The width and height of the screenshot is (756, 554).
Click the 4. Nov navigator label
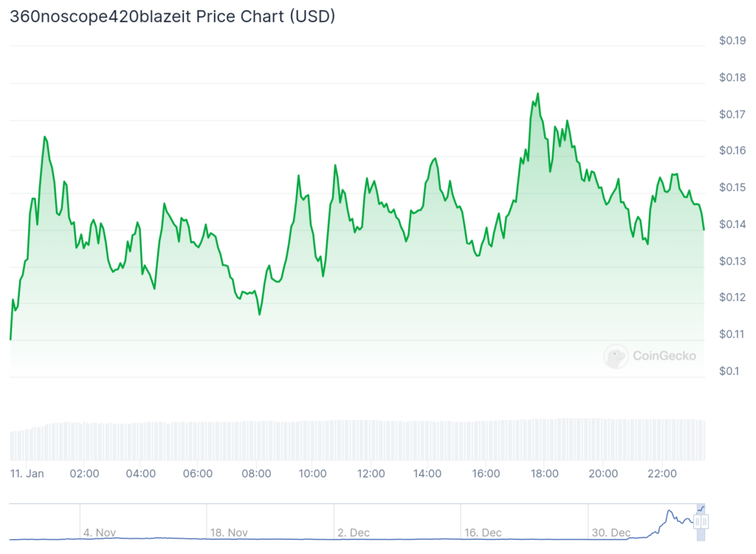100,533
